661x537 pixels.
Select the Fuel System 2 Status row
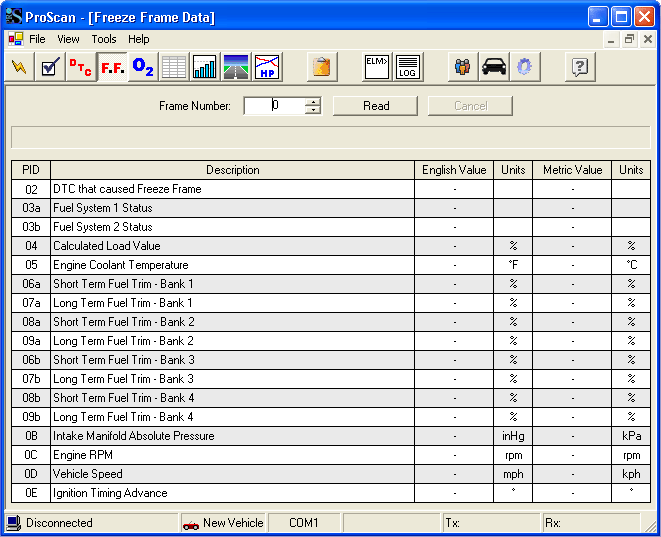(x=331, y=227)
